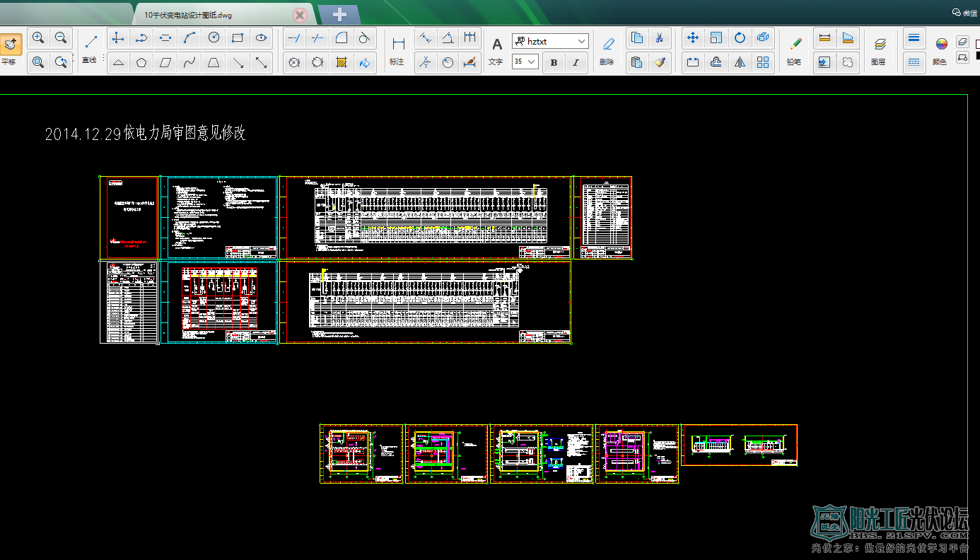
Task: Select the move cross-arrows tool
Action: click(x=693, y=38)
